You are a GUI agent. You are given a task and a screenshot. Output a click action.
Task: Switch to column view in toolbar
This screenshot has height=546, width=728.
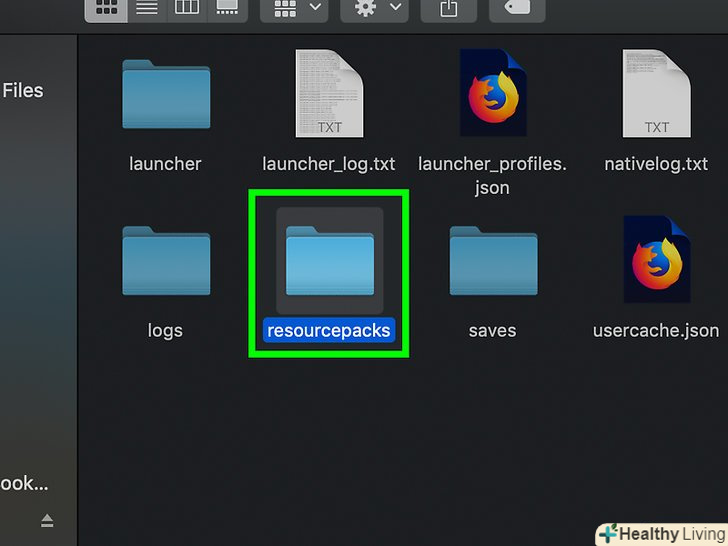(x=187, y=8)
